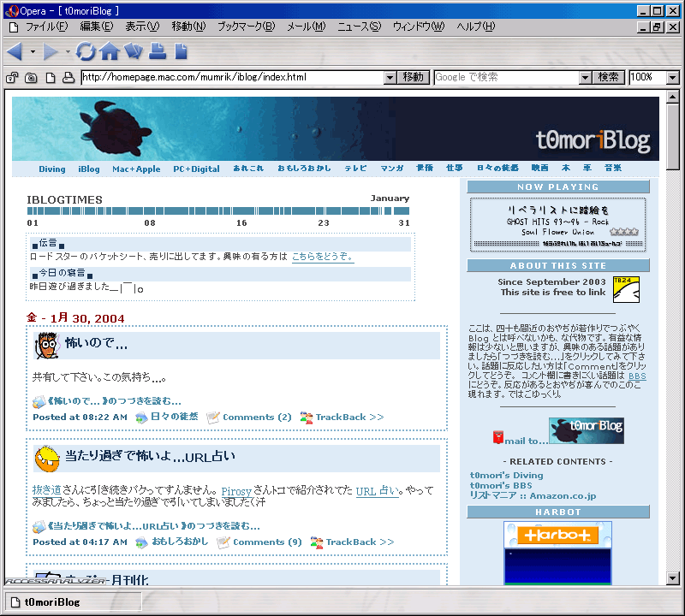Expand the address bar URL dropdown
Viewport: 685px width, 616px height.
point(390,78)
